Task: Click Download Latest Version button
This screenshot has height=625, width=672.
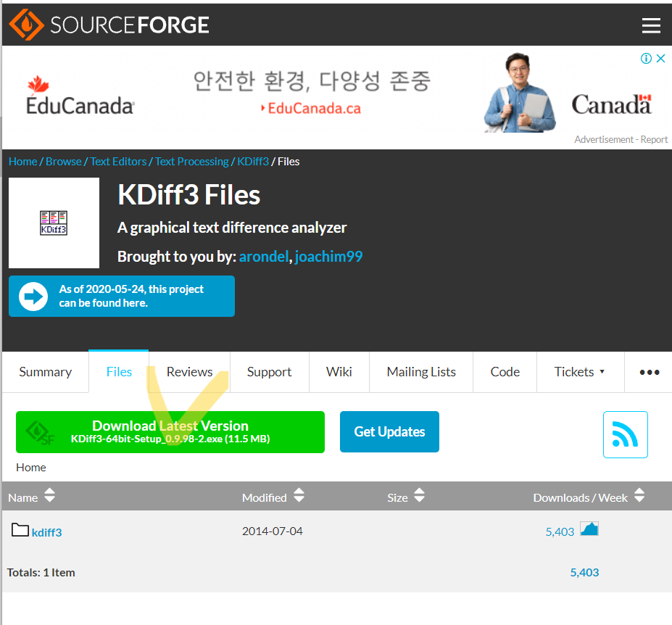Action: pyautogui.click(x=170, y=431)
